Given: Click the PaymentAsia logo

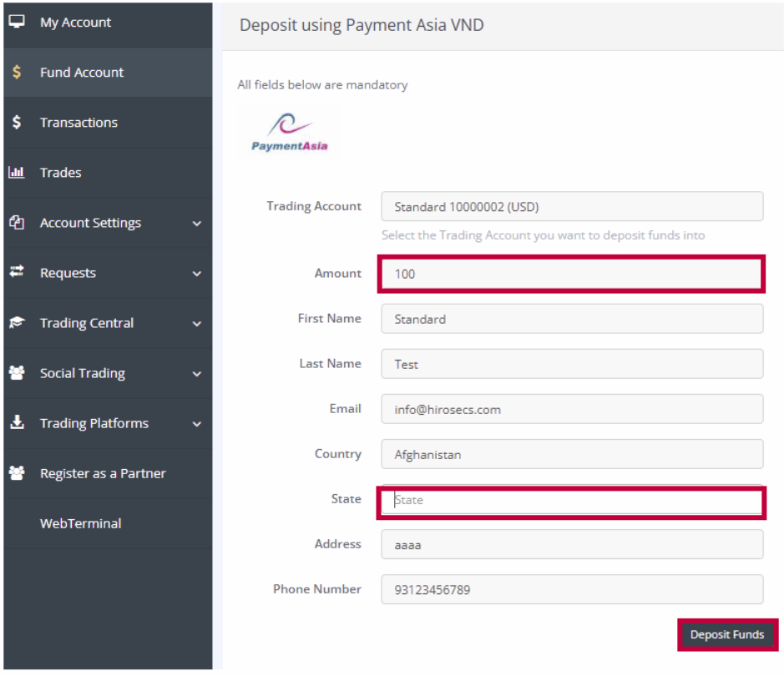Looking at the screenshot, I should pos(289,132).
